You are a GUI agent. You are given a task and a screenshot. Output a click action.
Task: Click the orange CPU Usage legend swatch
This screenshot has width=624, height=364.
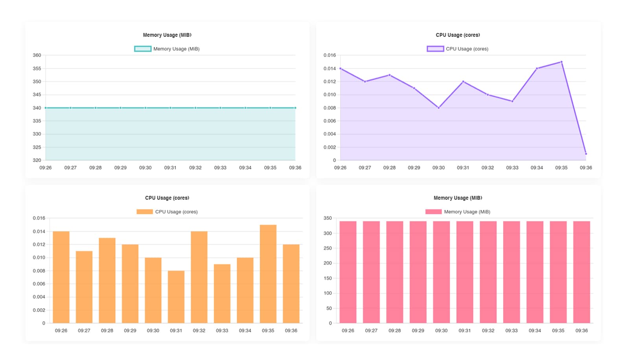pos(145,211)
